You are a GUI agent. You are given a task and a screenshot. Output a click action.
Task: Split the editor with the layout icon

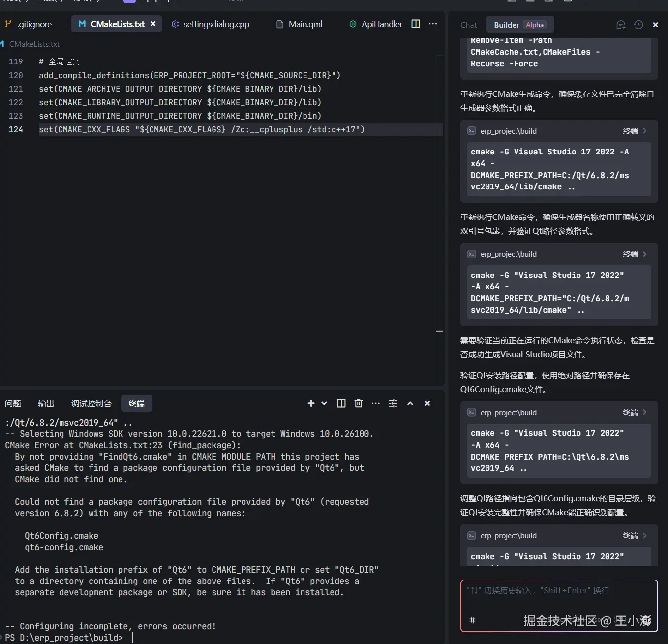416,24
